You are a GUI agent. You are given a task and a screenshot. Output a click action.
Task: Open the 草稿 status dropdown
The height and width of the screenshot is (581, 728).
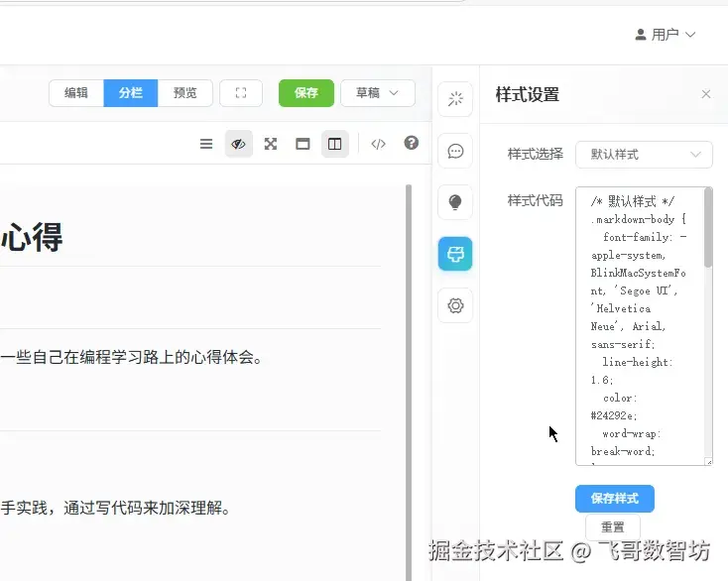pyautogui.click(x=378, y=93)
